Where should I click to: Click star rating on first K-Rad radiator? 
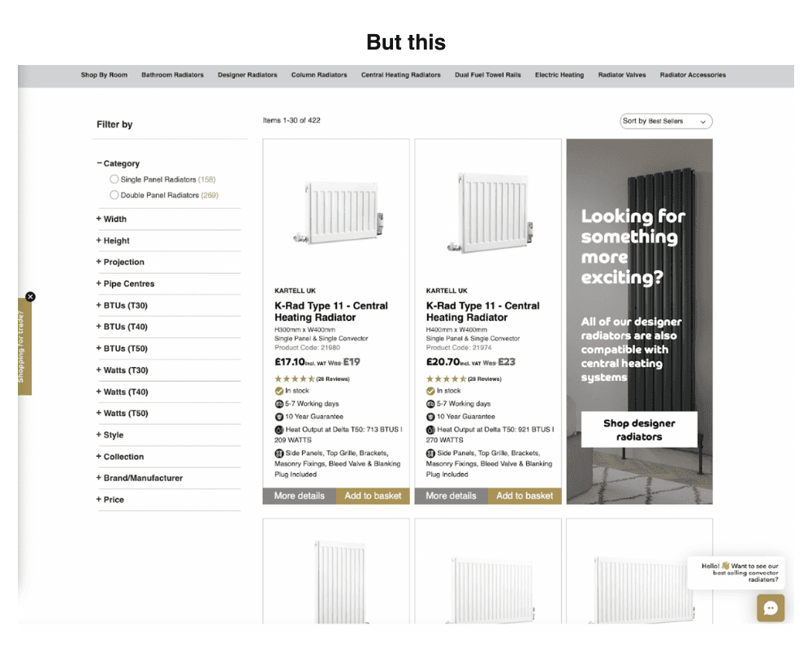click(x=295, y=379)
